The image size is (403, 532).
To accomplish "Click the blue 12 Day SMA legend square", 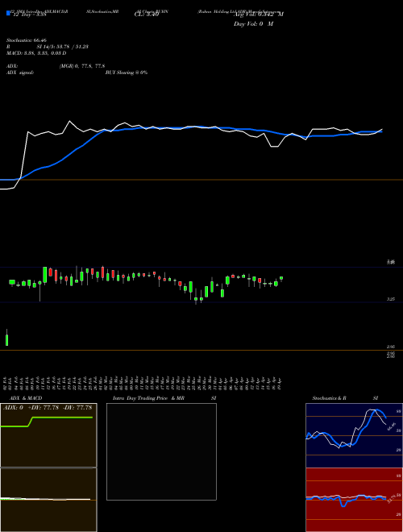I will [x=8, y=13].
